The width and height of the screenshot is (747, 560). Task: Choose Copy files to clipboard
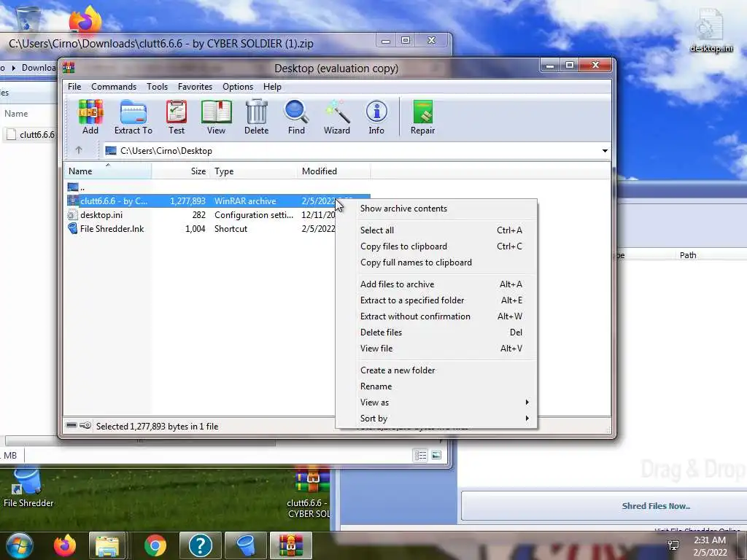tap(436, 246)
